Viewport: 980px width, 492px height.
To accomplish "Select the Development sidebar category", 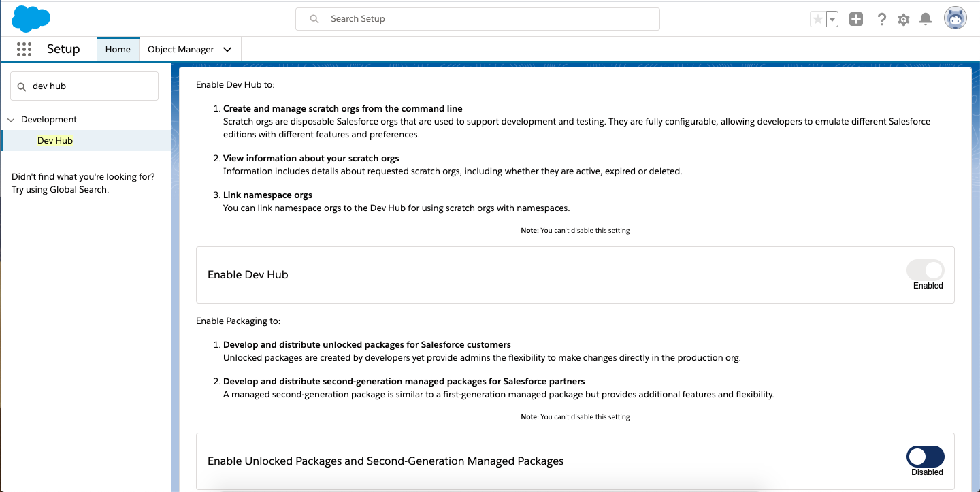I will coord(49,120).
